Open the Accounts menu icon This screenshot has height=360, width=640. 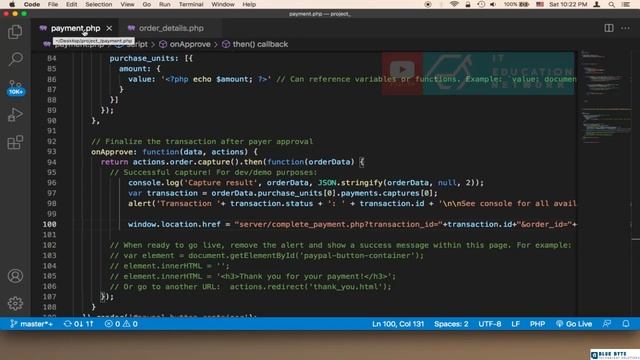(x=15, y=276)
